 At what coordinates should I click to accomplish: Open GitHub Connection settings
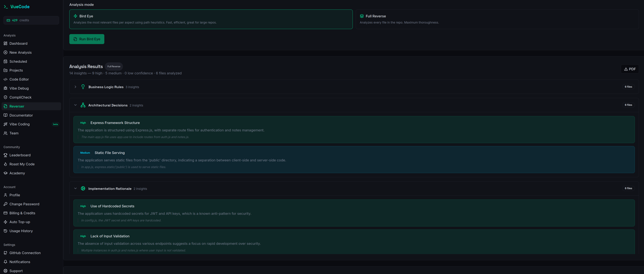pos(25,253)
